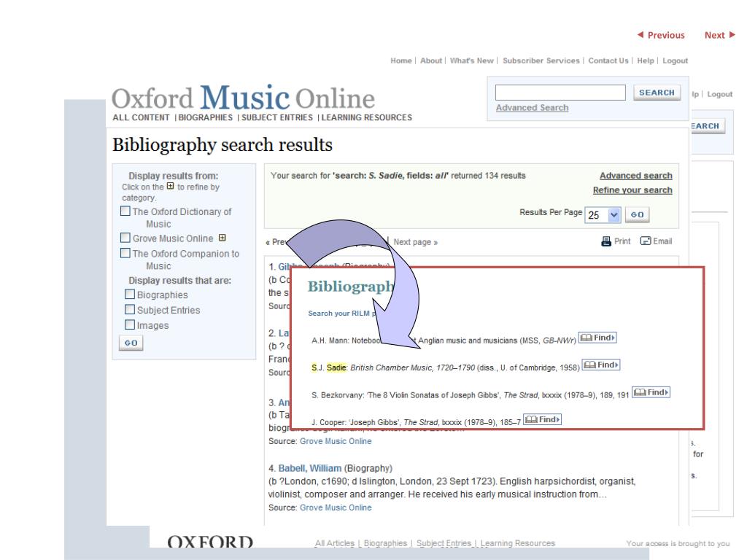Check The Oxford Dictionary of Music

click(125, 211)
